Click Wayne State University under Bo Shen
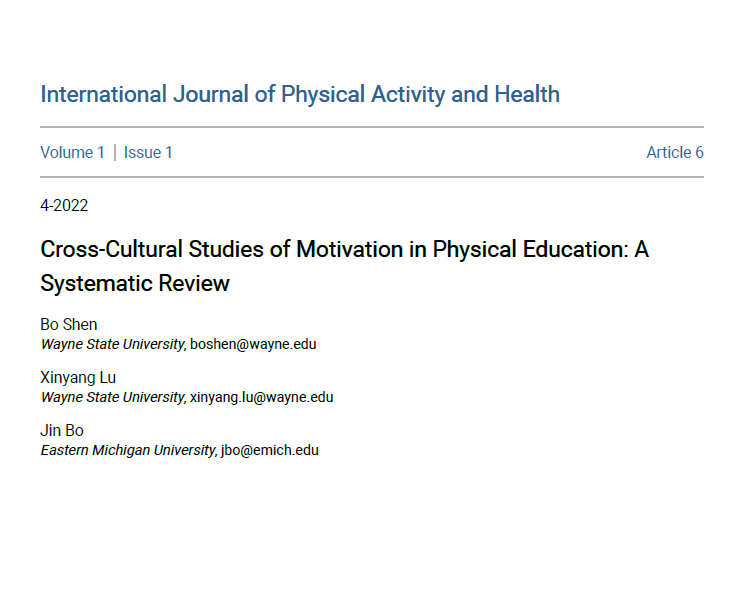This screenshot has width=741, height=608. coord(112,343)
